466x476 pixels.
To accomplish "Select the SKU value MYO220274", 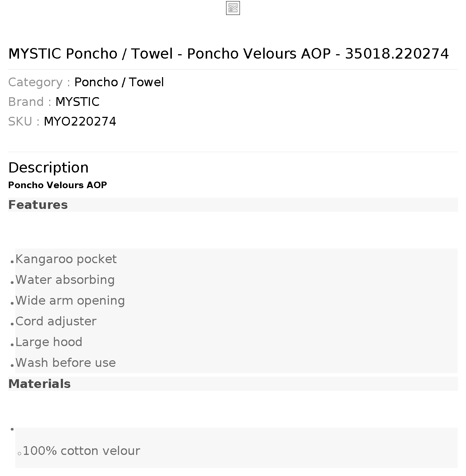I will coord(80,122).
